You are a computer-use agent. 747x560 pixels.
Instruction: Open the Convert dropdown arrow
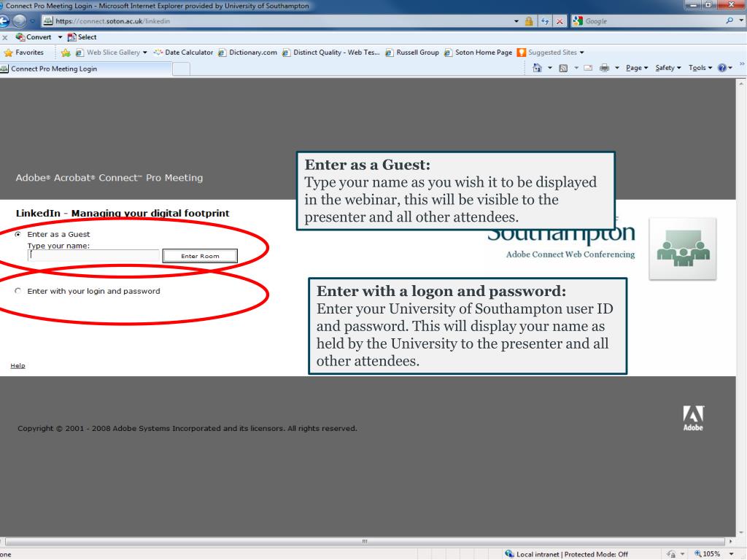click(x=60, y=36)
